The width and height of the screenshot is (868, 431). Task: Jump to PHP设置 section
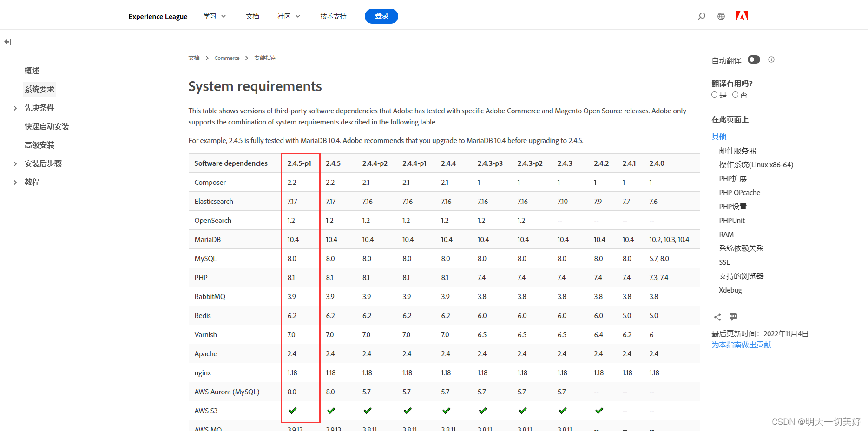(733, 206)
